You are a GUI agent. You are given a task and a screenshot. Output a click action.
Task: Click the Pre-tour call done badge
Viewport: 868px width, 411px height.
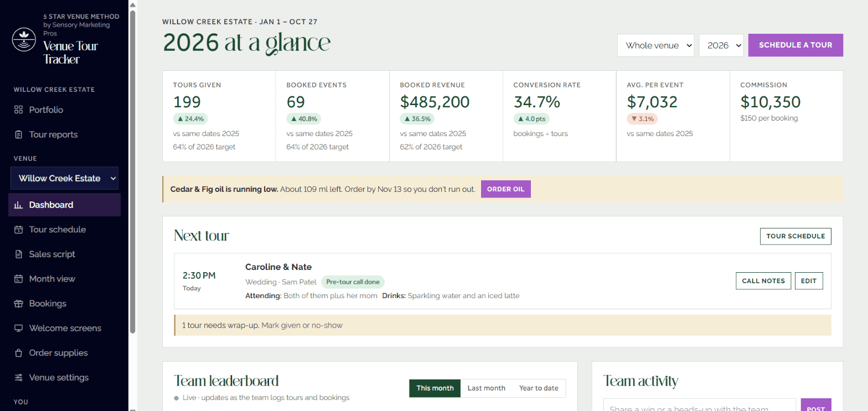(x=353, y=282)
